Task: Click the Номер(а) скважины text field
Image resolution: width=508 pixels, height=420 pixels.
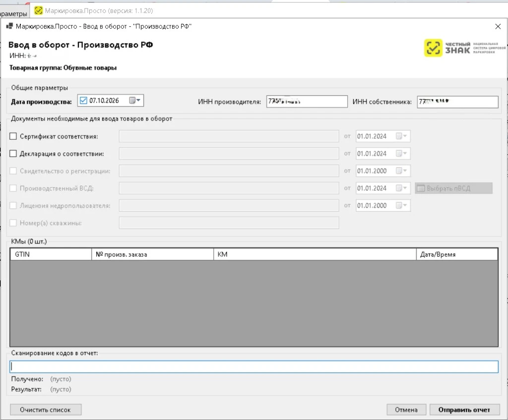Action: (229, 223)
